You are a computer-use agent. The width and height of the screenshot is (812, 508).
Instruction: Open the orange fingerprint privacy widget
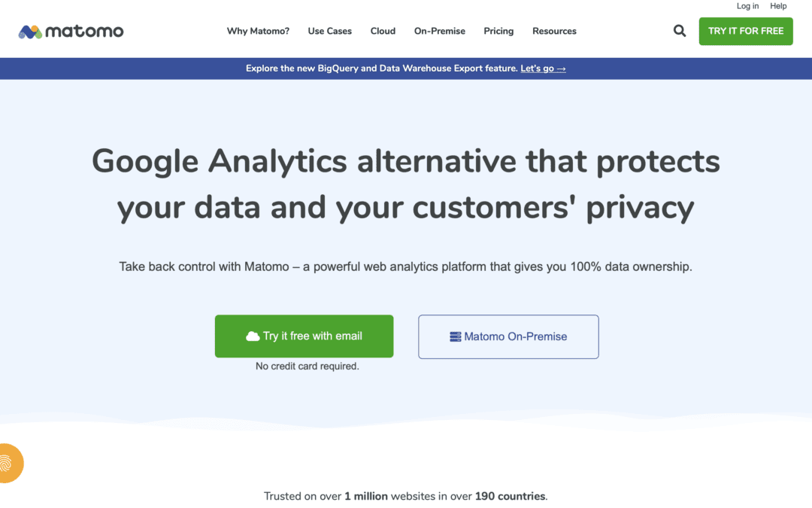pyautogui.click(x=11, y=463)
